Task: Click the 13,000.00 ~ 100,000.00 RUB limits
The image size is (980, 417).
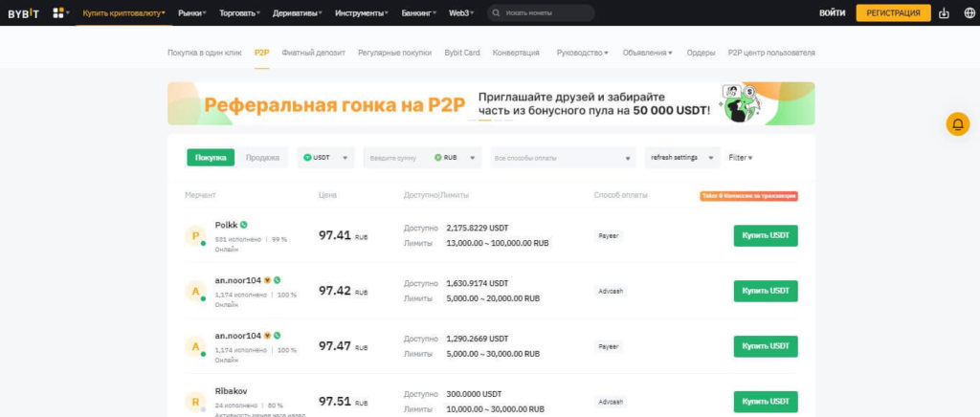Action: [498, 244]
